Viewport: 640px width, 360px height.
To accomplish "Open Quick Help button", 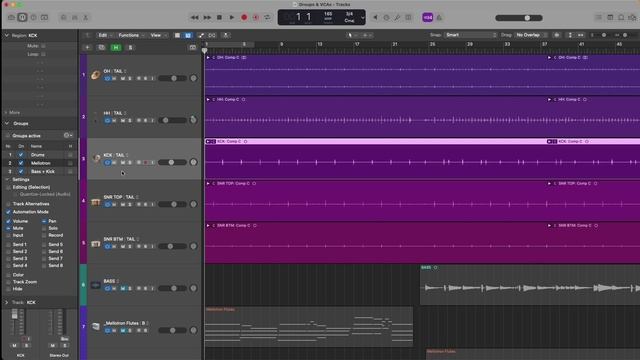I will [x=33, y=18].
